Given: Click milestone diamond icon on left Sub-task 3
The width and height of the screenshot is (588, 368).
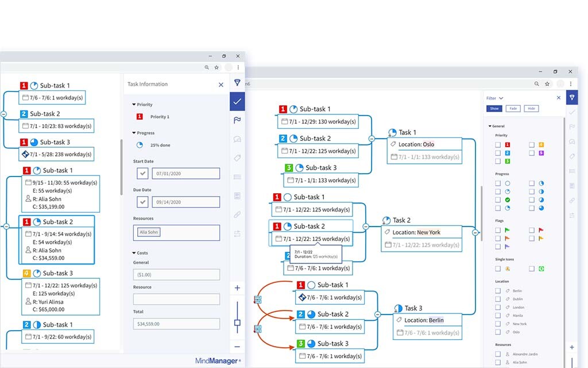Looking at the screenshot, I should [25, 154].
